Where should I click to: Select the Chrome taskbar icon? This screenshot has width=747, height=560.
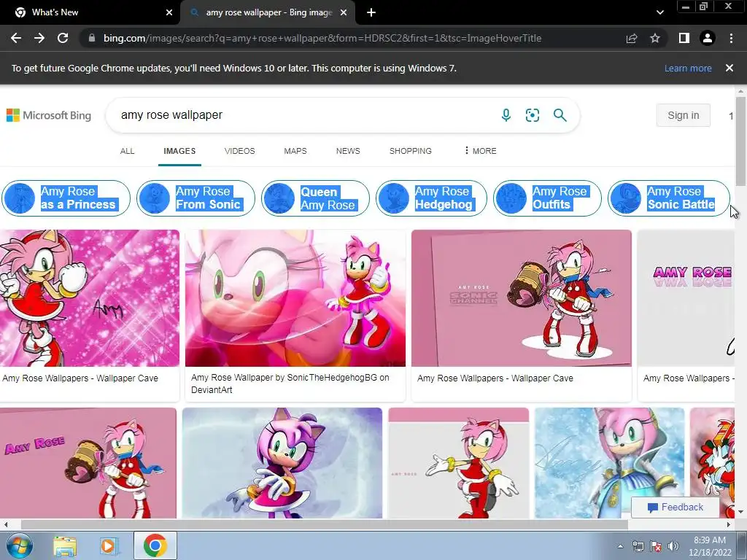click(155, 545)
